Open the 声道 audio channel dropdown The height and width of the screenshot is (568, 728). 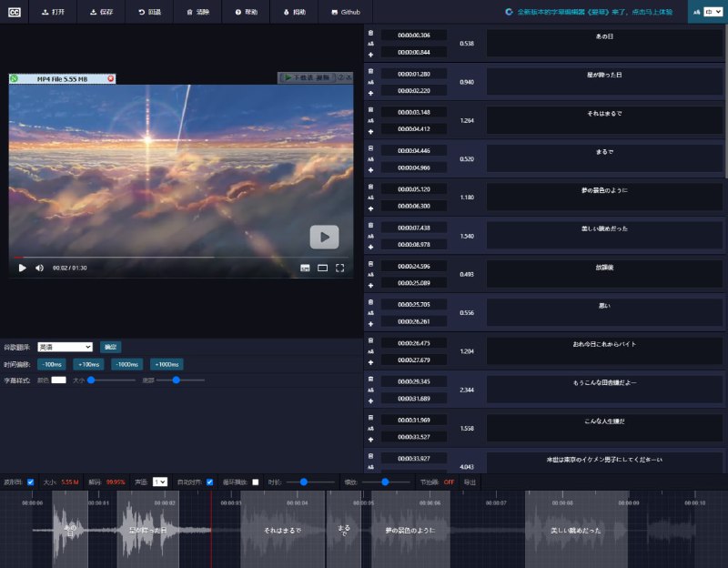[x=162, y=483]
